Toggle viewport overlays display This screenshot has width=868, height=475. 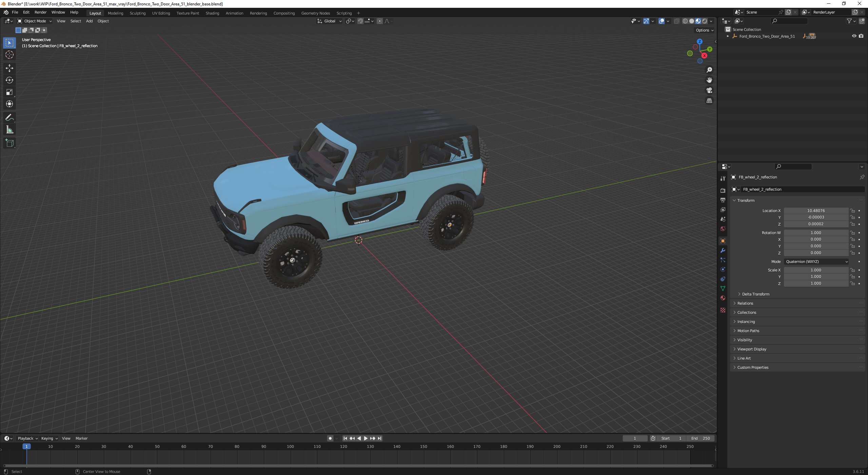(662, 21)
